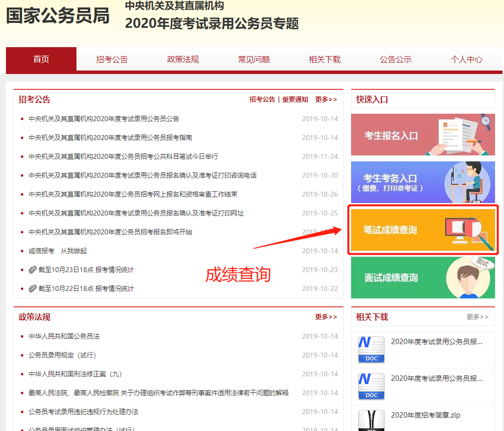
Task: Open the 个人中心 navigation tab
Action: point(466,59)
